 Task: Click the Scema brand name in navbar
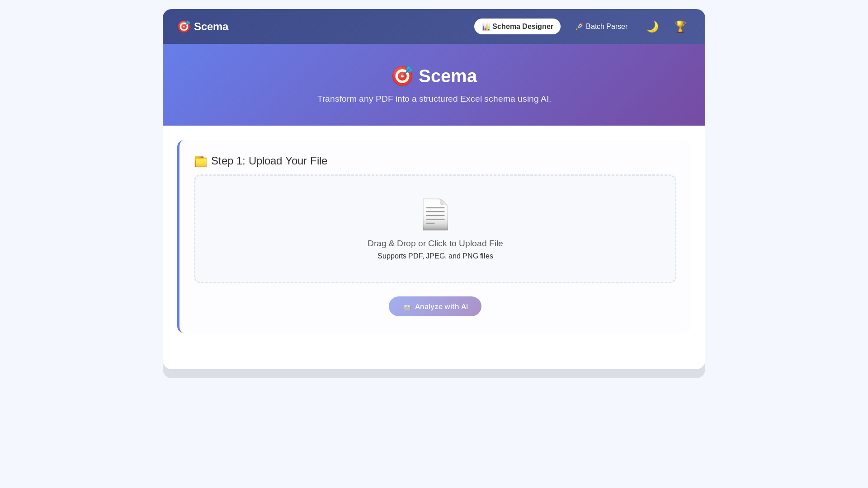[211, 27]
